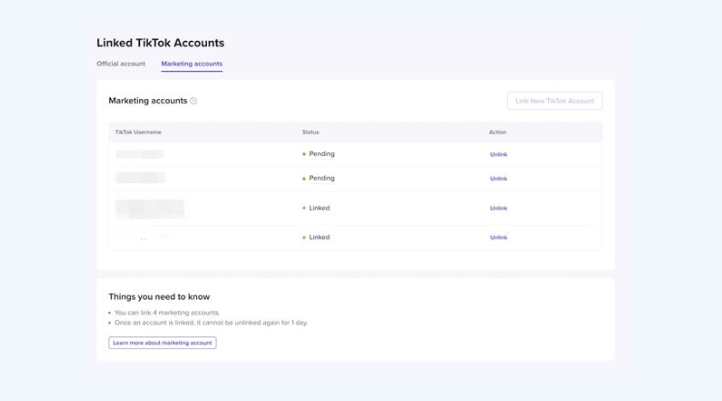Click the Linked TikTok Accounts page title
This screenshot has height=401, width=722.
click(160, 43)
